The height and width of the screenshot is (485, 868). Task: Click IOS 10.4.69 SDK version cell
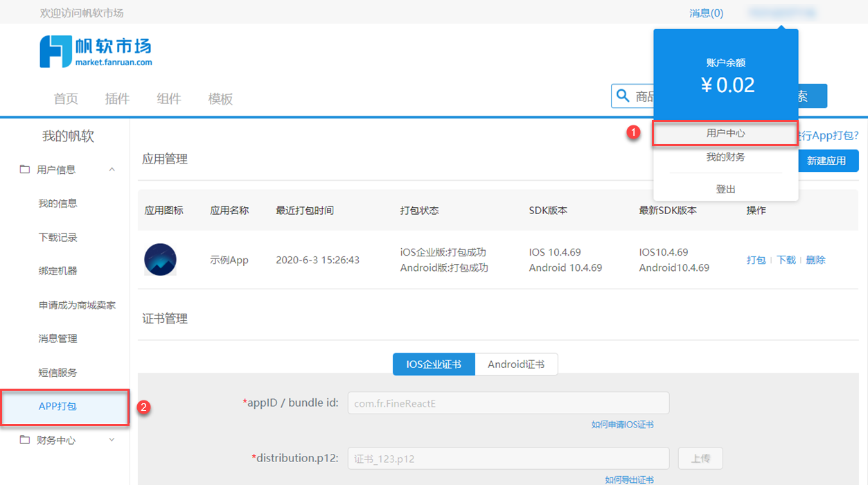tap(555, 252)
